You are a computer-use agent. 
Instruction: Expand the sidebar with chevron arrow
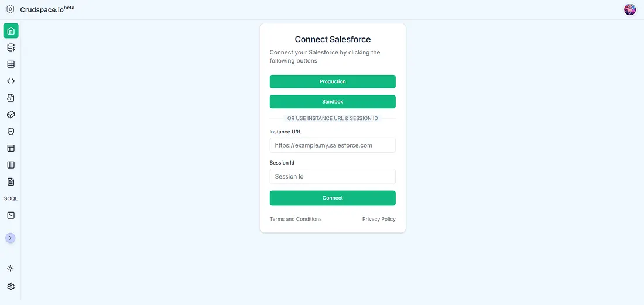[11, 238]
